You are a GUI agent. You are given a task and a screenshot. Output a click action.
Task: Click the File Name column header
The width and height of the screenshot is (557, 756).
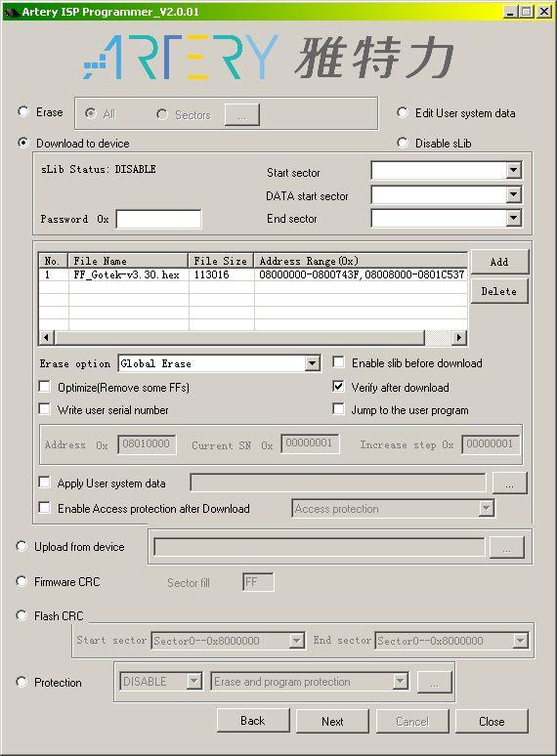[x=128, y=261]
